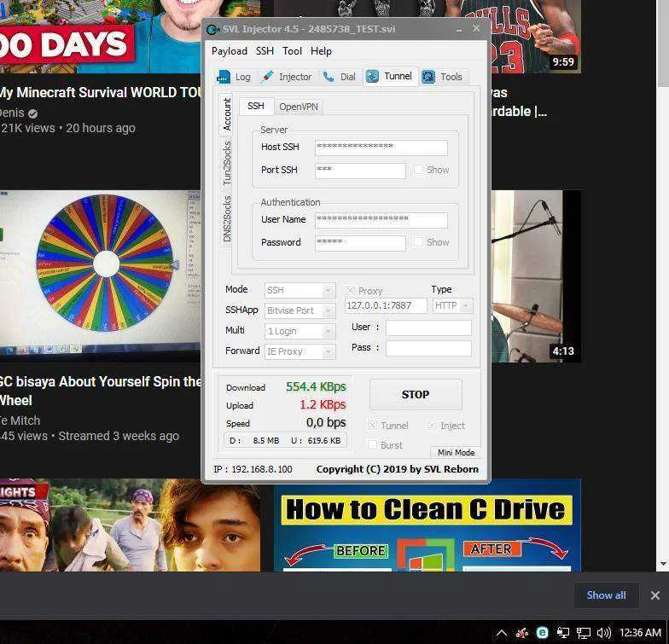Open the Payload menu

pos(230,51)
